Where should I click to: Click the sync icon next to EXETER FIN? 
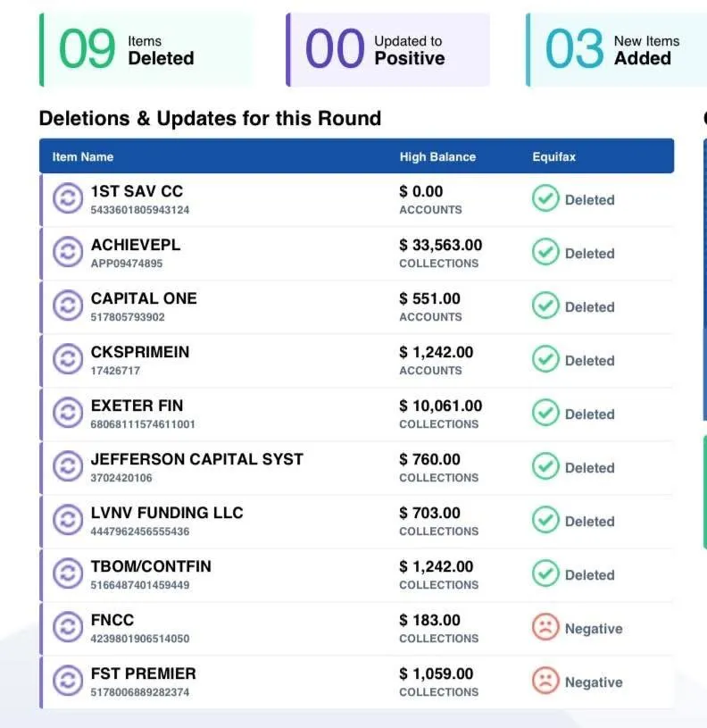click(x=67, y=413)
